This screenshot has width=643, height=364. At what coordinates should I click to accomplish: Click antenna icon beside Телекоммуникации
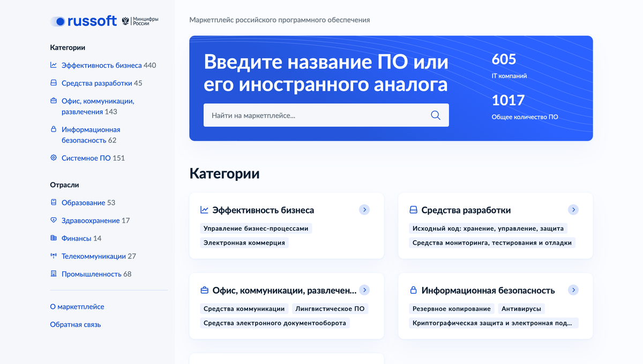54,256
